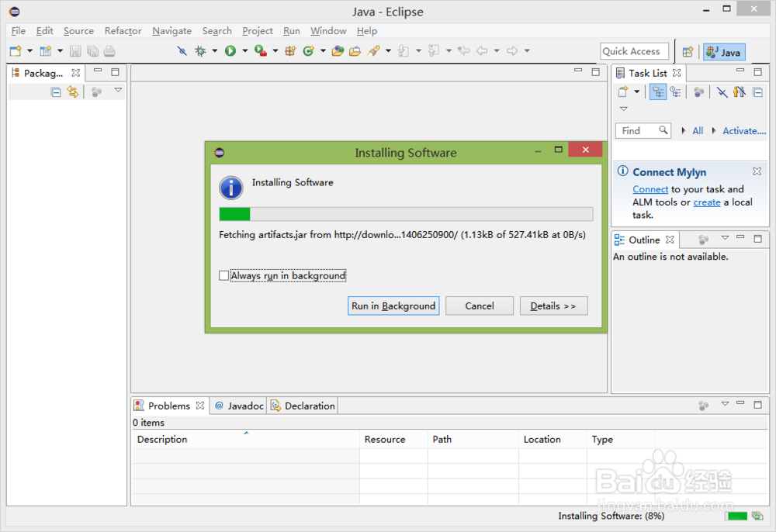Click the Quick Access field
776x532 pixels.
pos(634,51)
